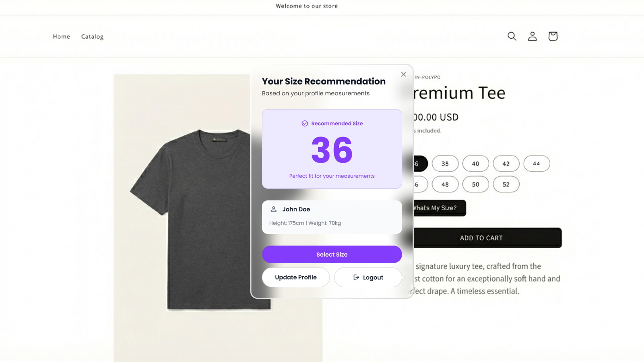Select size 52
This screenshot has width=644, height=362.
pyautogui.click(x=506, y=184)
